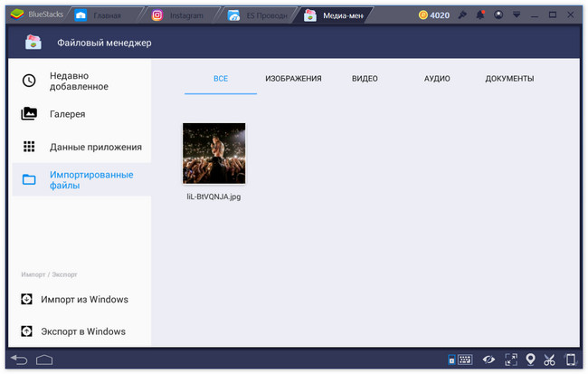Screen dimensions: 588x374
Task: Click the Android home button
Action: [44, 360]
